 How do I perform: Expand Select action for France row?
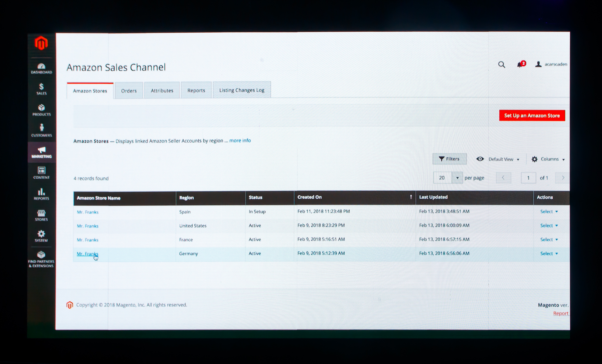(549, 239)
